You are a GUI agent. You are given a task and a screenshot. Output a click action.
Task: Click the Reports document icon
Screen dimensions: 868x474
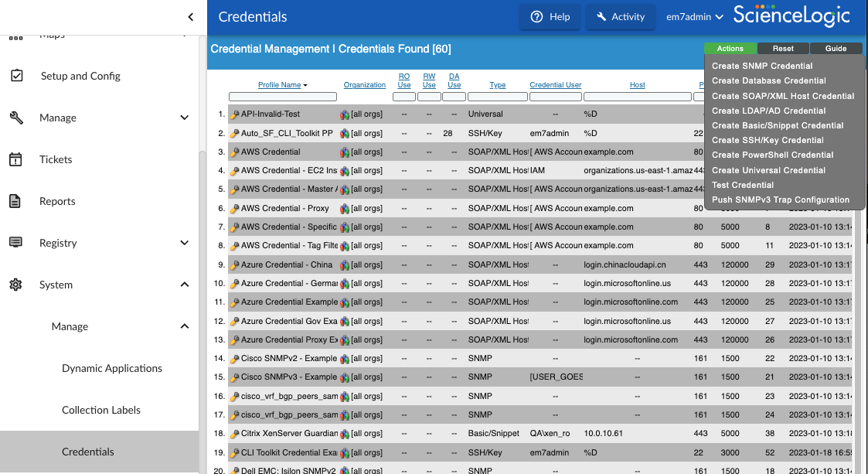click(15, 201)
